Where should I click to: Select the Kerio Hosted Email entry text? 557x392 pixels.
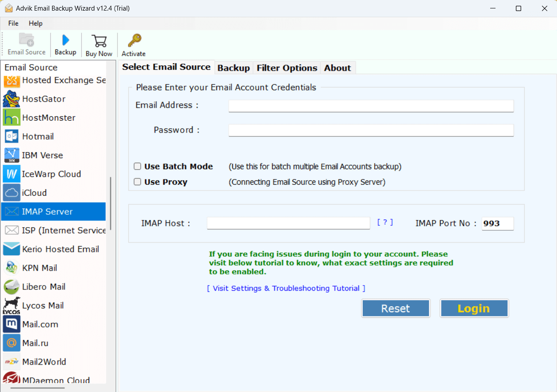pyautogui.click(x=61, y=249)
